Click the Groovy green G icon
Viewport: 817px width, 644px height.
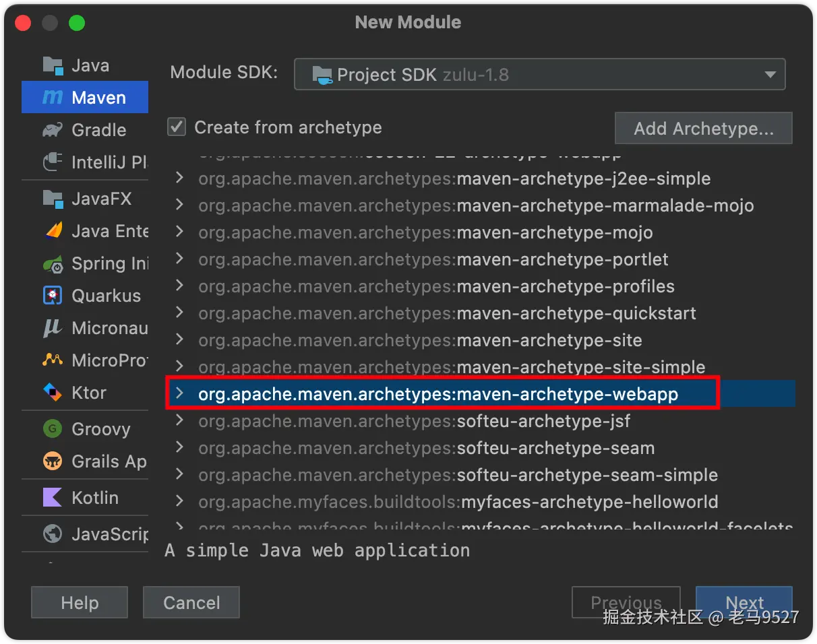pyautogui.click(x=53, y=429)
